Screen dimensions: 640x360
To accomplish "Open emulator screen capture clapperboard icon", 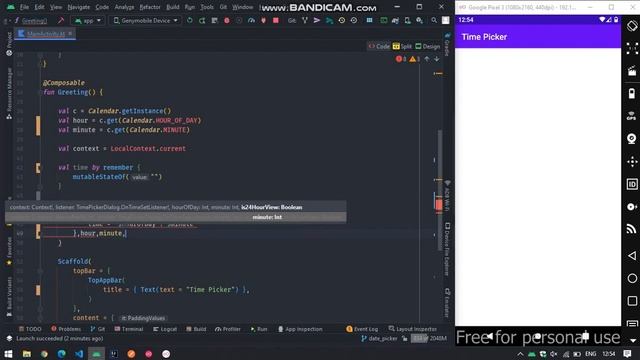I will (x=631, y=71).
